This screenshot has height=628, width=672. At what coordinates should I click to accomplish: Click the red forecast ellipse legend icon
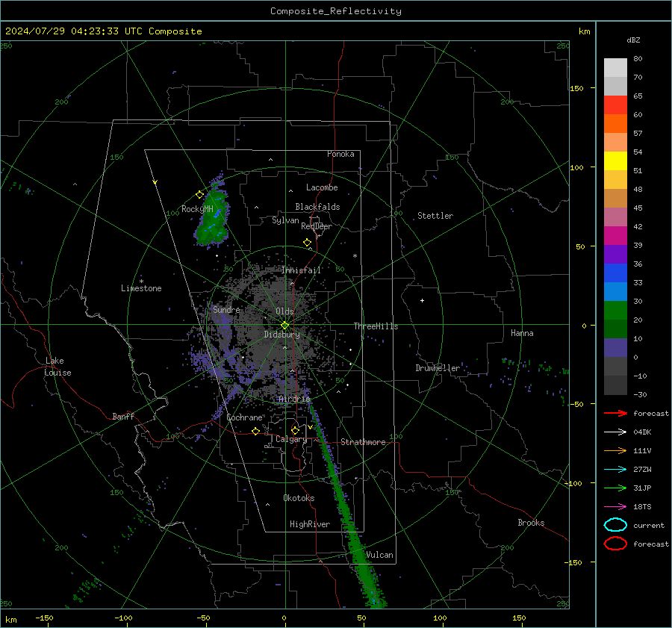pos(615,544)
